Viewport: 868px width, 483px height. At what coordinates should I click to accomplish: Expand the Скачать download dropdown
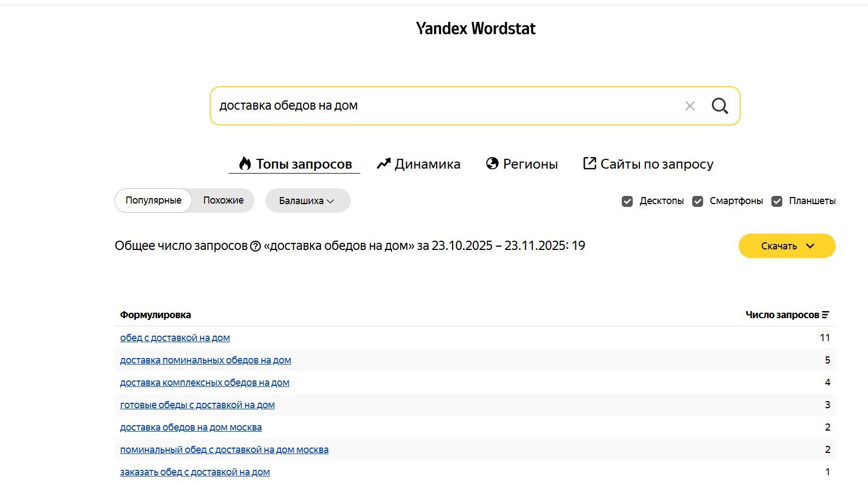point(787,246)
